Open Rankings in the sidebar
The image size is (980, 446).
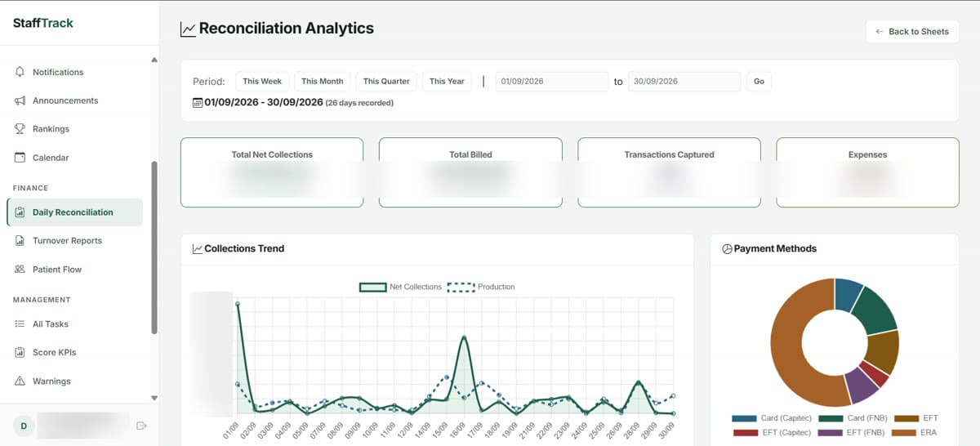pos(74,129)
